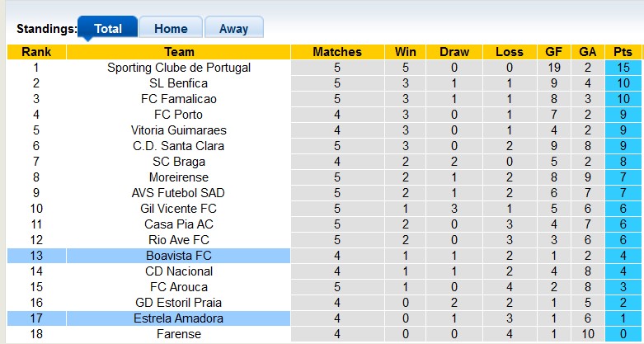Open SL Benfica team link
This screenshot has height=344, width=644.
click(179, 83)
